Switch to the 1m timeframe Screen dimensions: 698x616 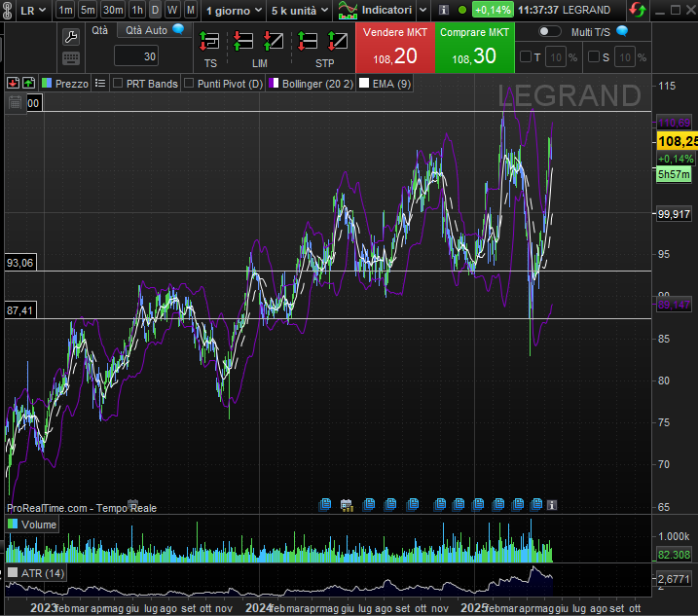pos(66,10)
